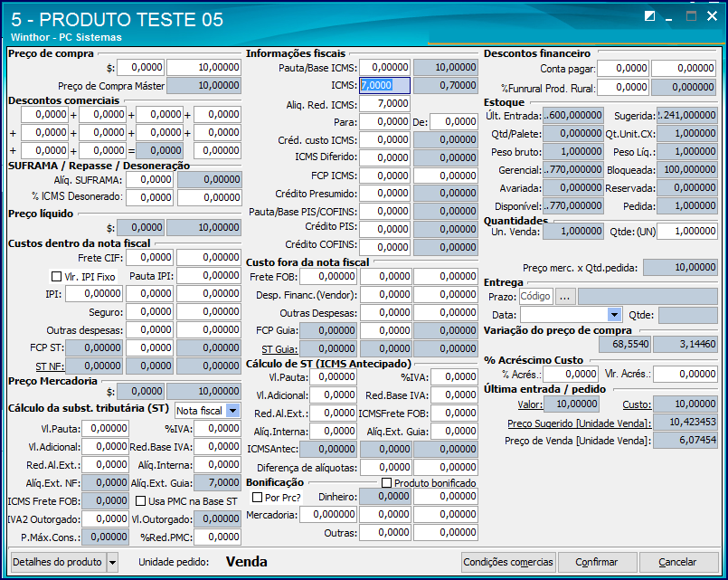Click the Para field under Aliq. Red. ICMS
728x580 pixels.
[385, 122]
